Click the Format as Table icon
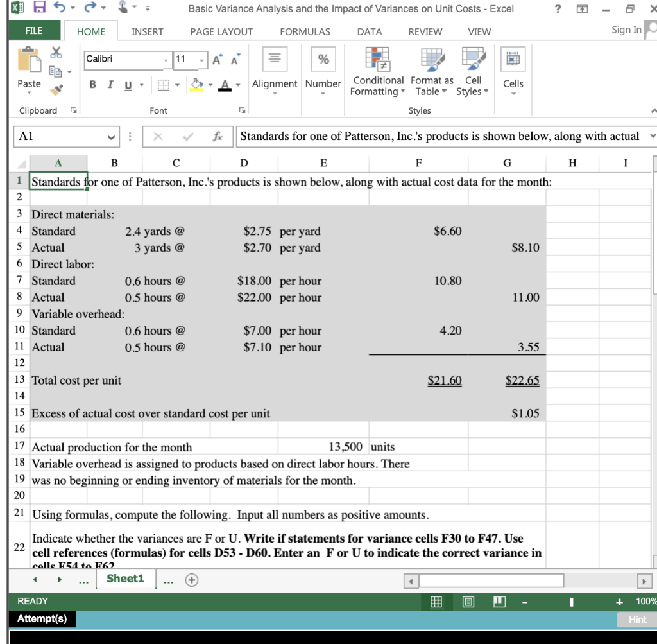This screenshot has height=644, width=657. [x=432, y=72]
